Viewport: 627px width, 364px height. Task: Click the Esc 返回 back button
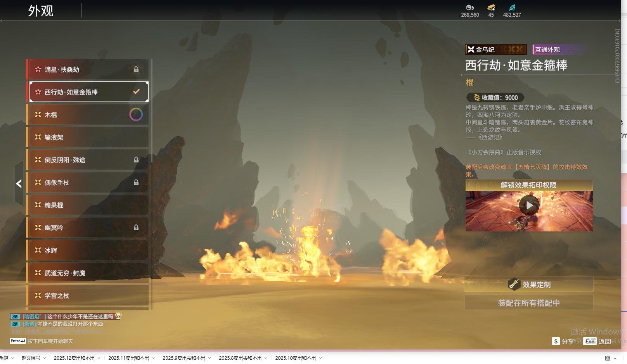coord(598,341)
